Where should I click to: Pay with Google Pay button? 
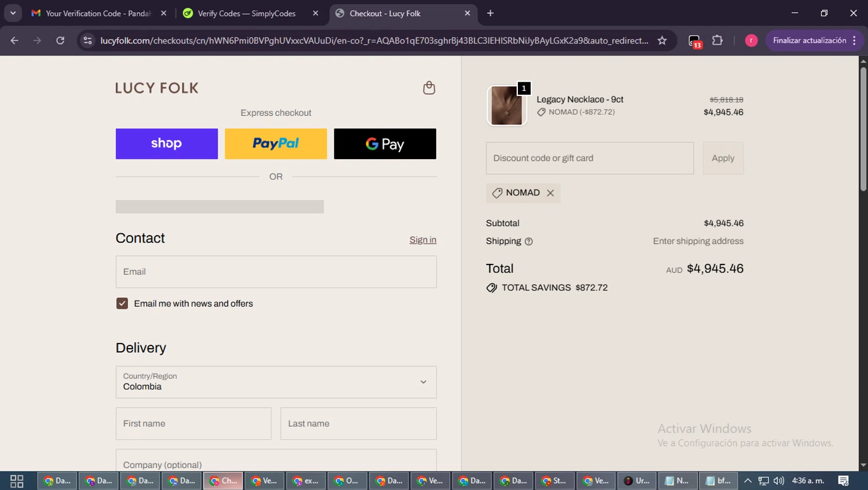(x=385, y=143)
